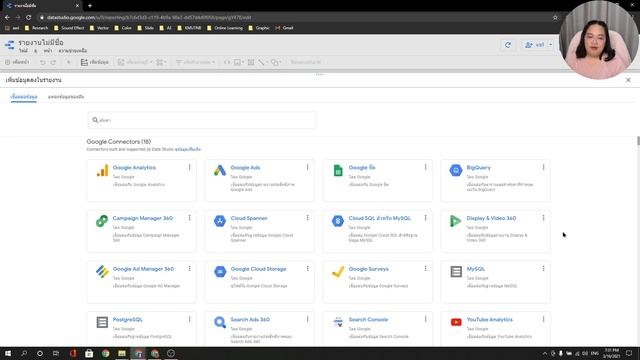Click the Online Learning bookmarks folder
The image size is (640, 360).
[x=225, y=28]
